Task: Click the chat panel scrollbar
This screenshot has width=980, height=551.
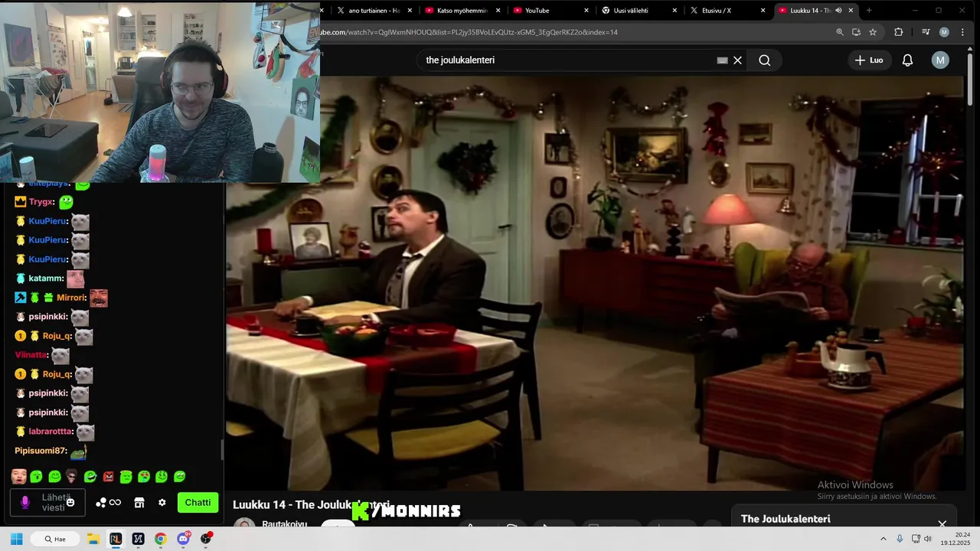Action: [223, 450]
